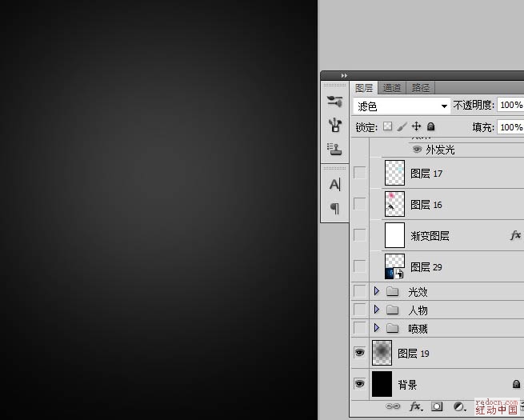
Task: Show the 图层 17 layer
Action: [x=359, y=173]
